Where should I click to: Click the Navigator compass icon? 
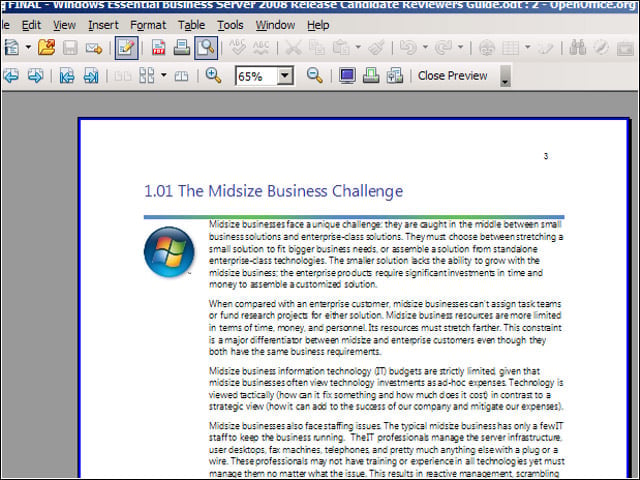point(601,48)
